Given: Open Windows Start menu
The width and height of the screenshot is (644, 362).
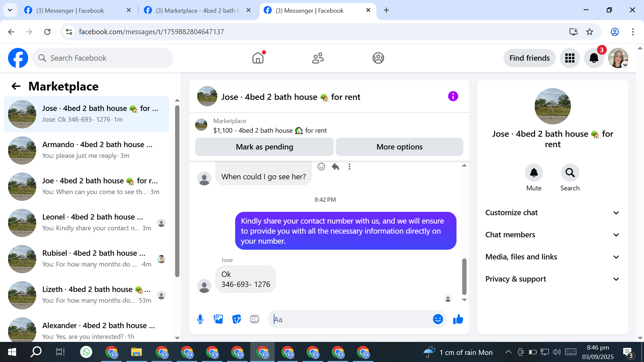Looking at the screenshot, I should click(12, 352).
